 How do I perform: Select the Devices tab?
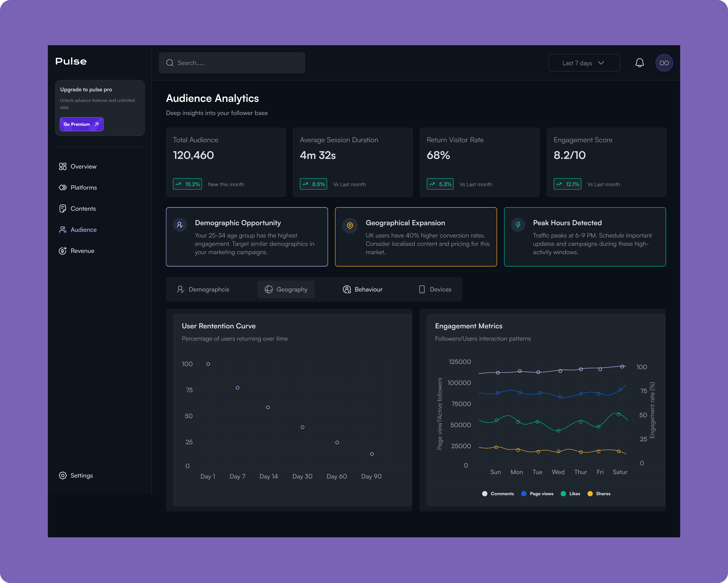pos(435,289)
